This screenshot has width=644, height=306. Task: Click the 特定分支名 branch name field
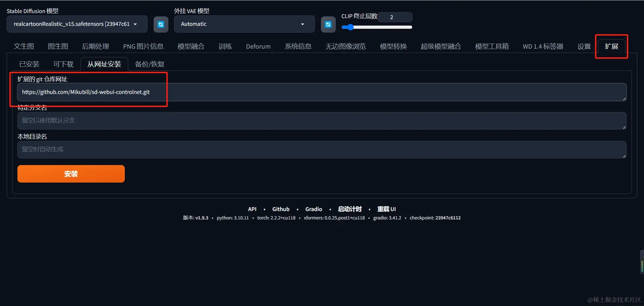point(322,121)
